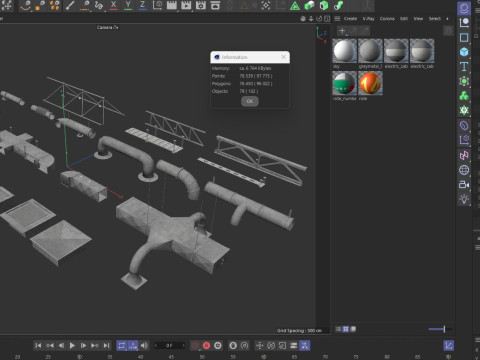Close the Information dialog
480x360 pixels.
click(283, 57)
